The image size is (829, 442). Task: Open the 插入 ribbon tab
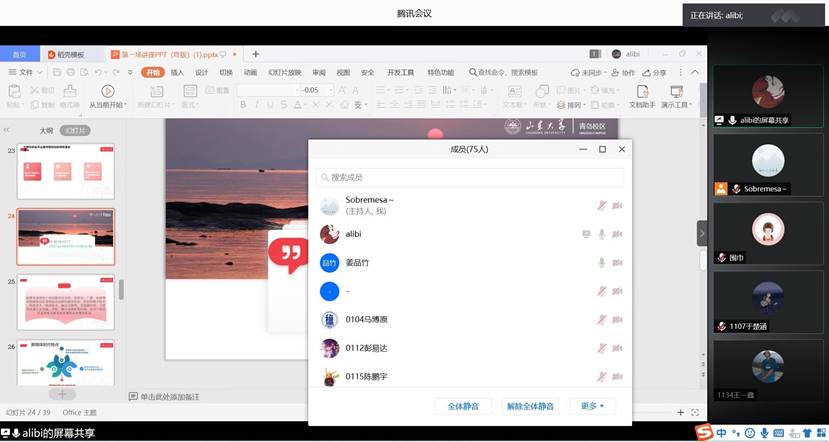click(x=177, y=73)
